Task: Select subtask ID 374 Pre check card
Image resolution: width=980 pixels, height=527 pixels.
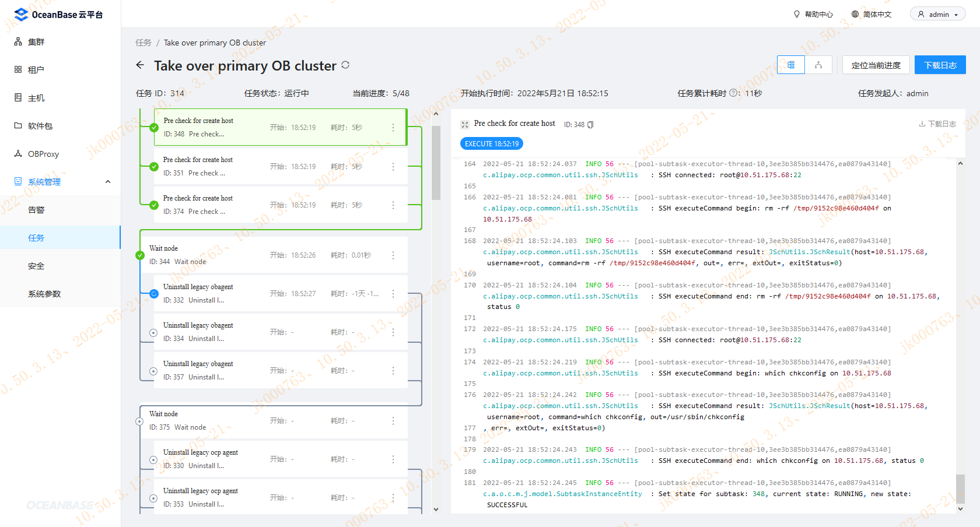Action: click(x=280, y=205)
